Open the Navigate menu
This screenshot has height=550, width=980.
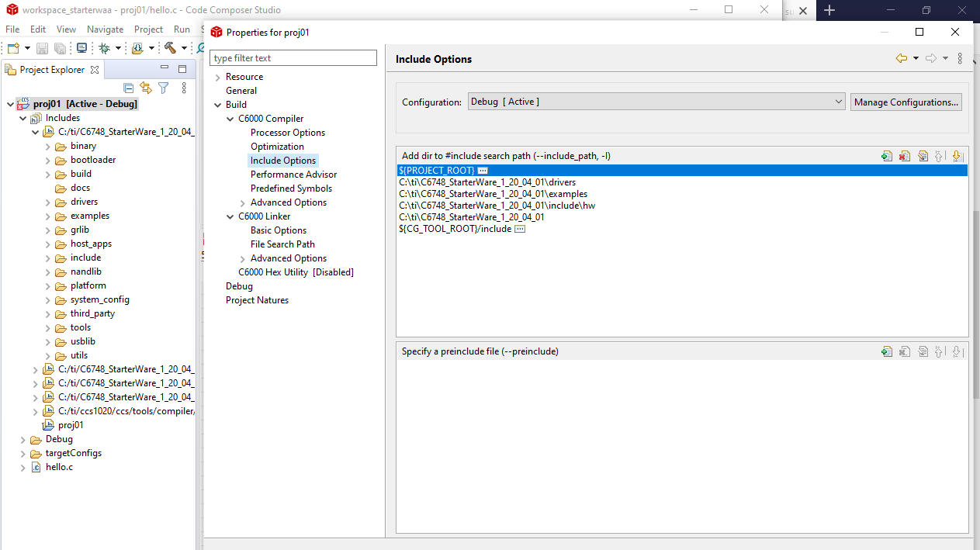105,29
